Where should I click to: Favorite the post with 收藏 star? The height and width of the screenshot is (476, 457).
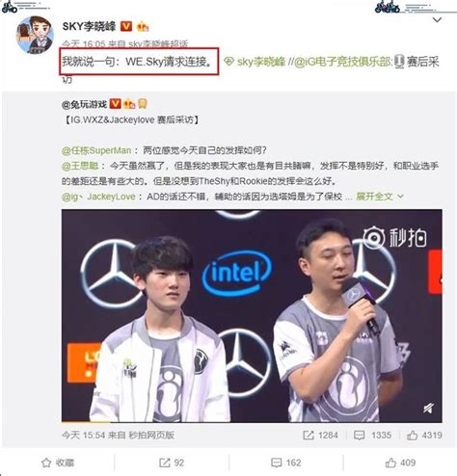click(x=58, y=463)
